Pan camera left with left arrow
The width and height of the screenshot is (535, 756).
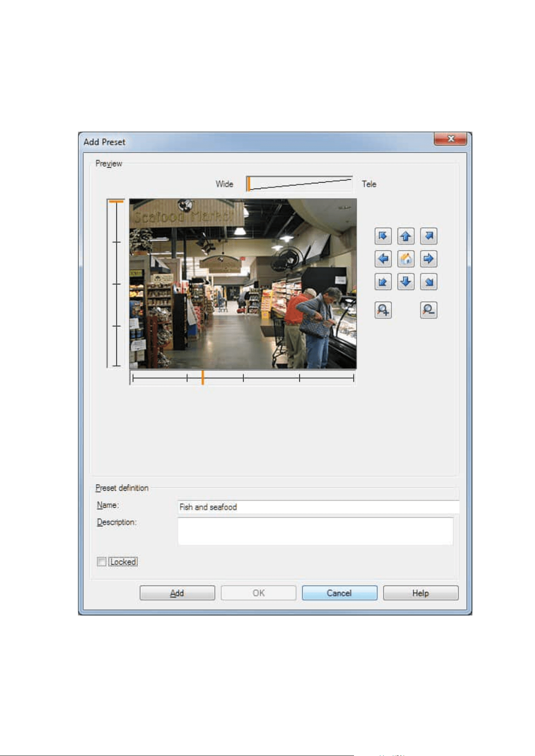pos(383,259)
